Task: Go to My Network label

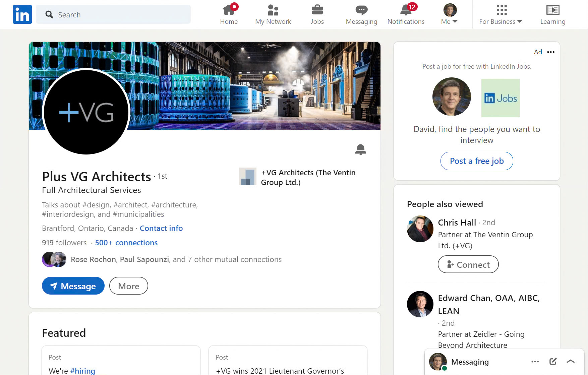Action: (x=273, y=21)
